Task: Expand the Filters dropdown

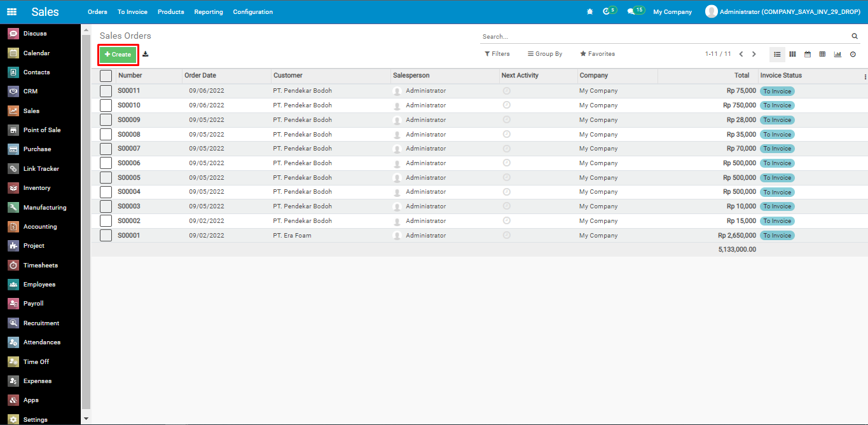Action: pos(497,54)
